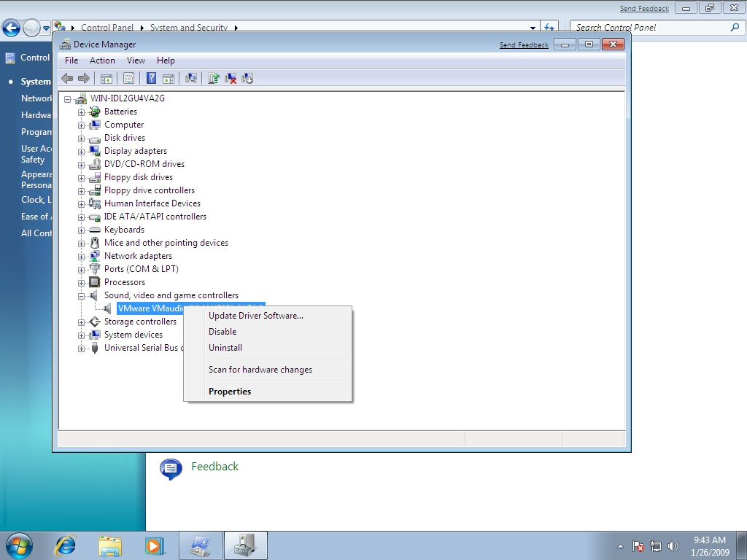Click the clock showing 9:43 AM
Screen dimensions: 747x560
(709, 540)
